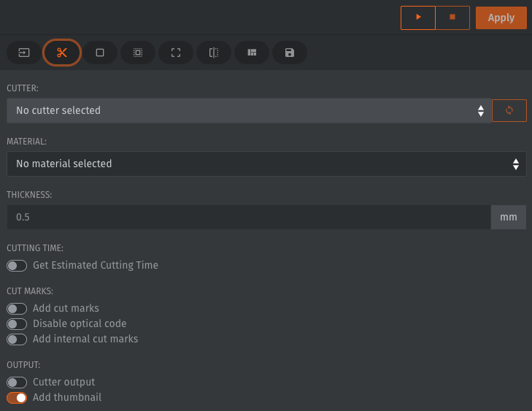This screenshot has width=532, height=411.
Task: Select the scissors cutter tab
Action: [62, 53]
